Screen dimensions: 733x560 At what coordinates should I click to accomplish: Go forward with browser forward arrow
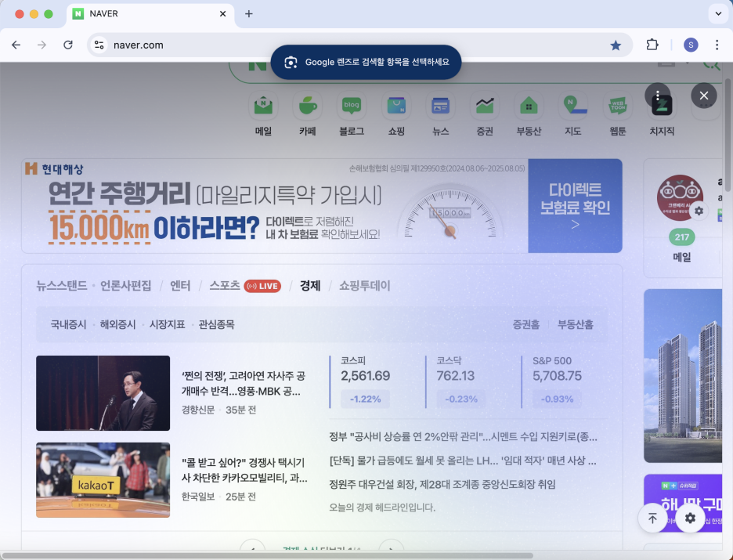click(x=42, y=45)
